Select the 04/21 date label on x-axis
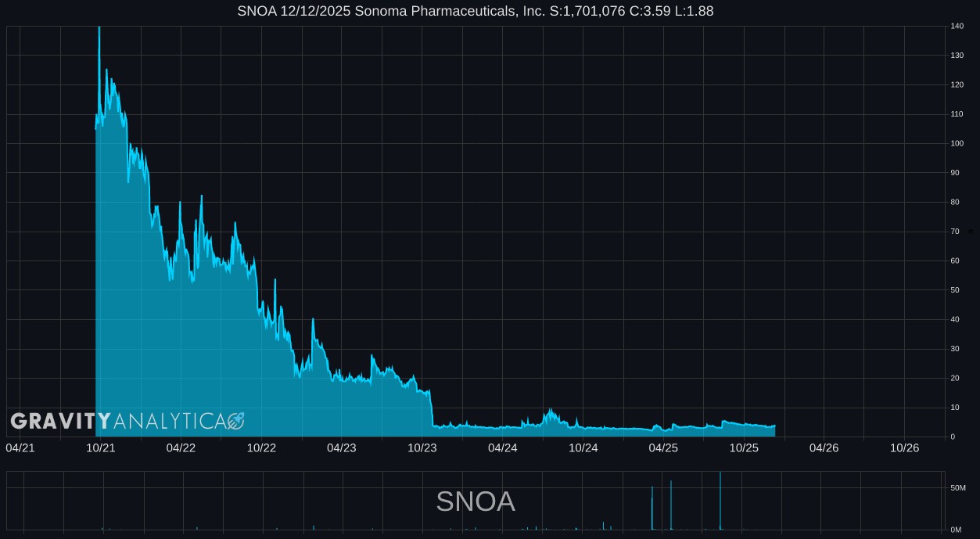Screen dimensions: 980x539 [x=20, y=447]
